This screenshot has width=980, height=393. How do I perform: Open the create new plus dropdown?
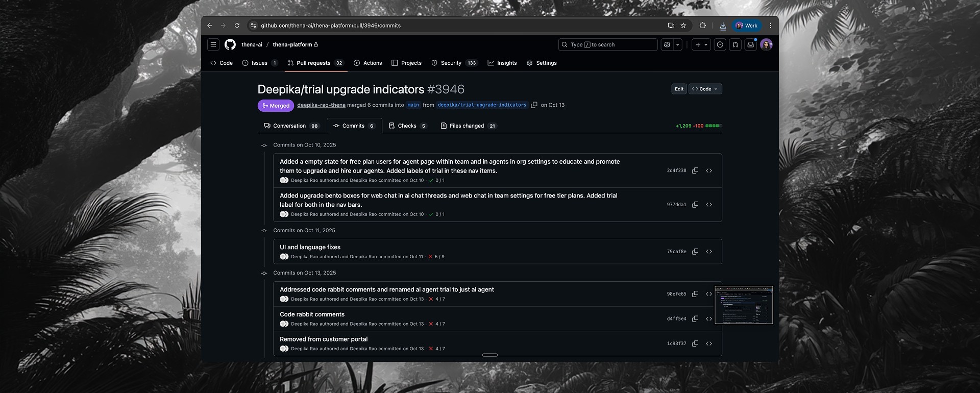(x=701, y=45)
